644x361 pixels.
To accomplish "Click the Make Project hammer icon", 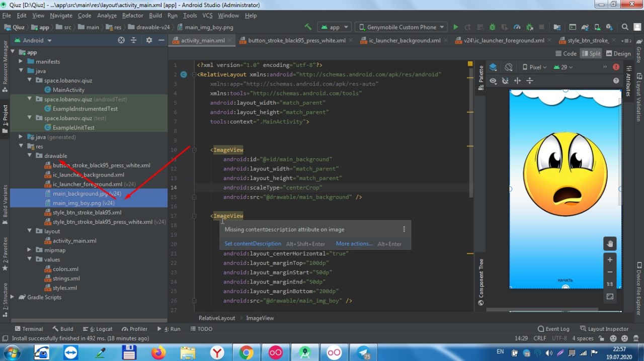I will tap(308, 27).
